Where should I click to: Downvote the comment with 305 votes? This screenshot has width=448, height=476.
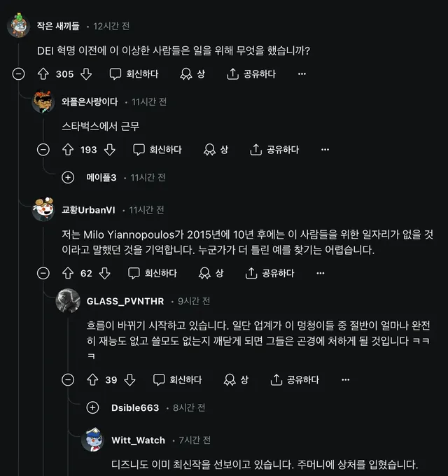(87, 73)
